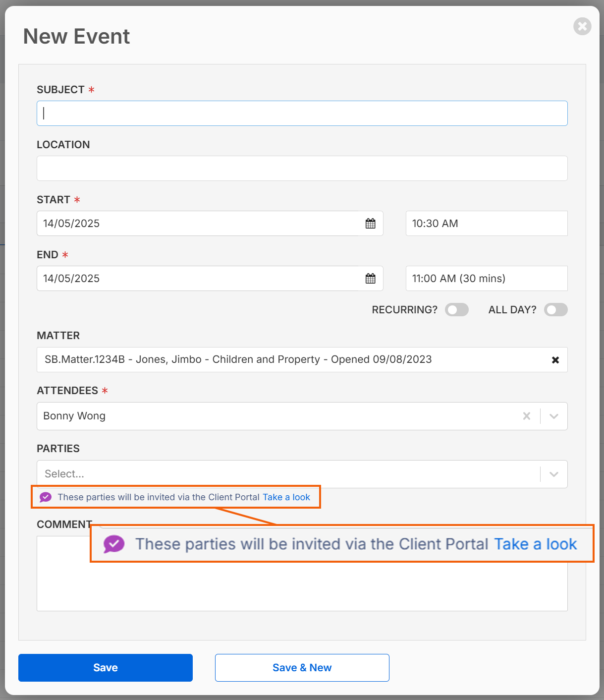604x700 pixels.
Task: Focus the Subject text field
Action: pos(302,114)
